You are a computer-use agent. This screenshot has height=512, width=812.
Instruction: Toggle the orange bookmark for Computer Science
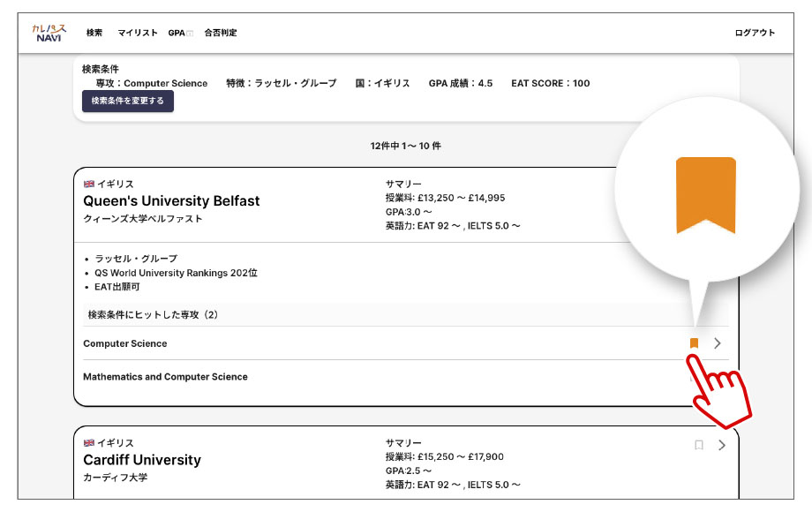[x=694, y=343]
